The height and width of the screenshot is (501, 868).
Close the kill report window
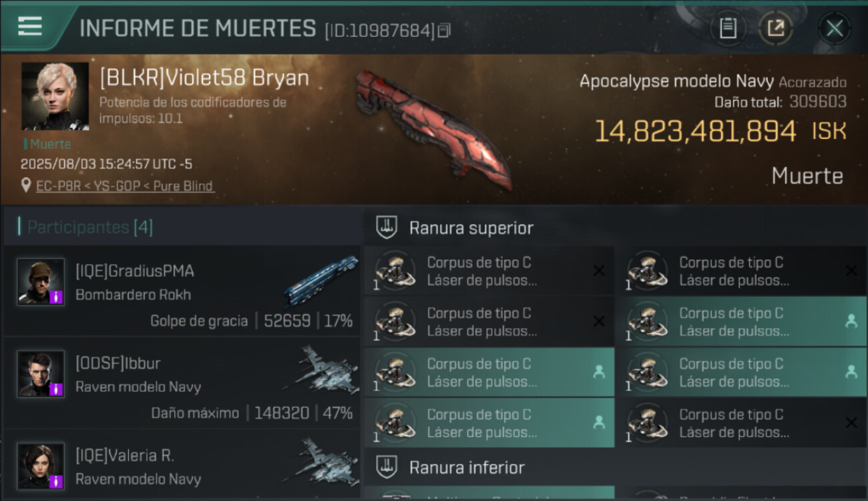834,29
